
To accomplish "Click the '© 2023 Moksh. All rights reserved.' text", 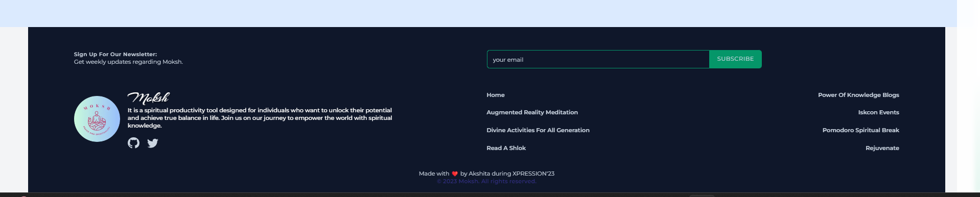I will (x=486, y=181).
